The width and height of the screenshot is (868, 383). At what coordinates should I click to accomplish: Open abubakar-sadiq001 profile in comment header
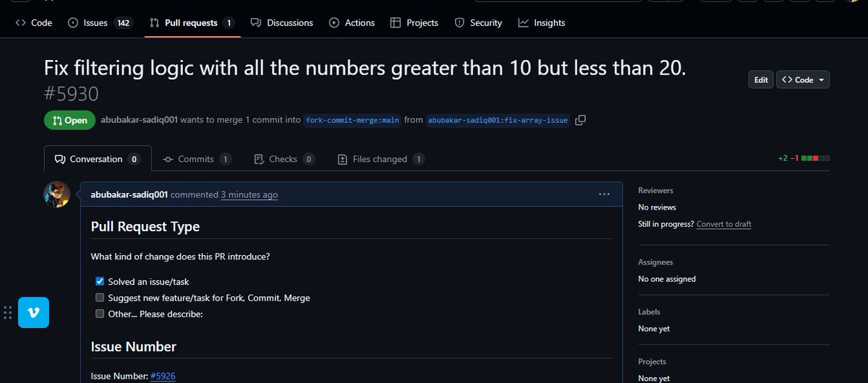point(129,194)
